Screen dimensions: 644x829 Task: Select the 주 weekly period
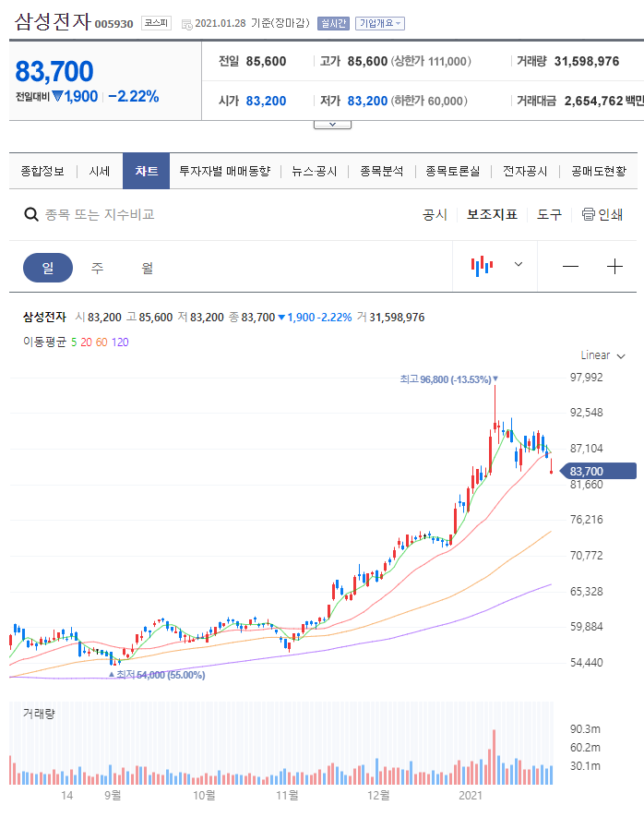coord(97,268)
